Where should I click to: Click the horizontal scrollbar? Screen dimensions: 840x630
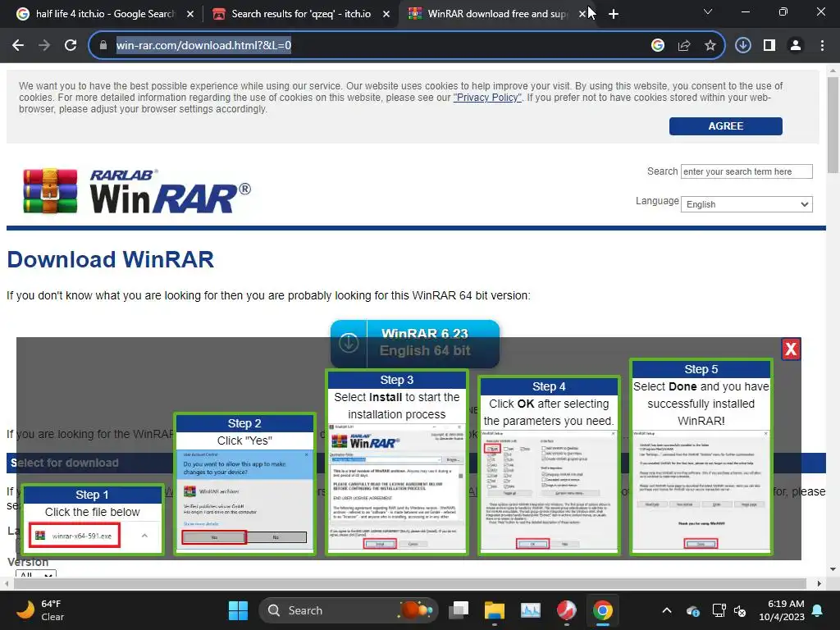coord(412,583)
